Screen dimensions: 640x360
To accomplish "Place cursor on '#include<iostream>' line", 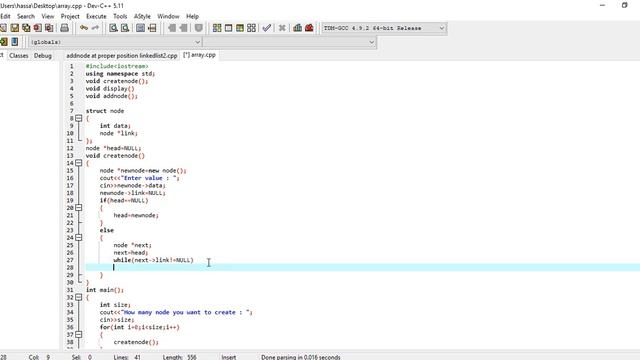I will pyautogui.click(x=117, y=66).
